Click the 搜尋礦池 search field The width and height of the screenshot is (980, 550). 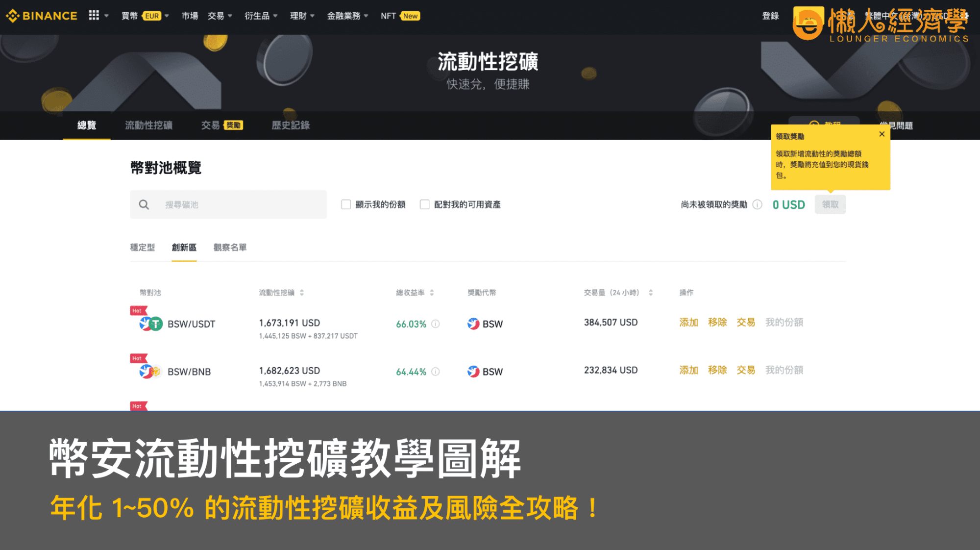point(228,204)
